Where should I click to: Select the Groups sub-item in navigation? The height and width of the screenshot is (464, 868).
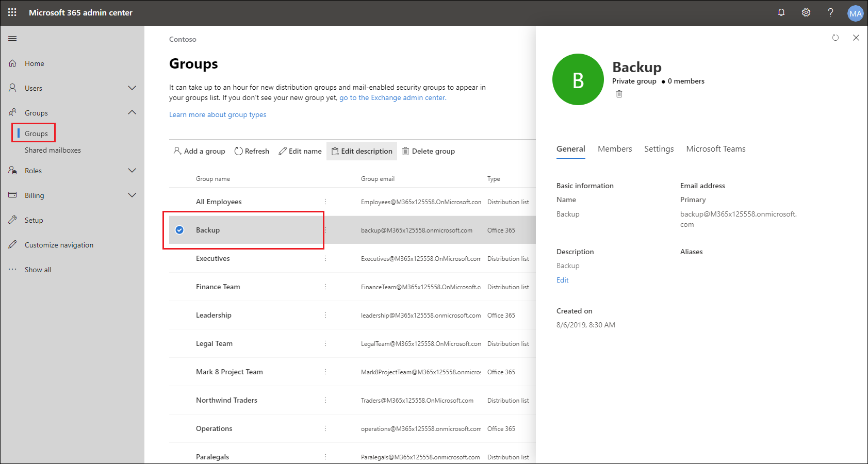36,134
